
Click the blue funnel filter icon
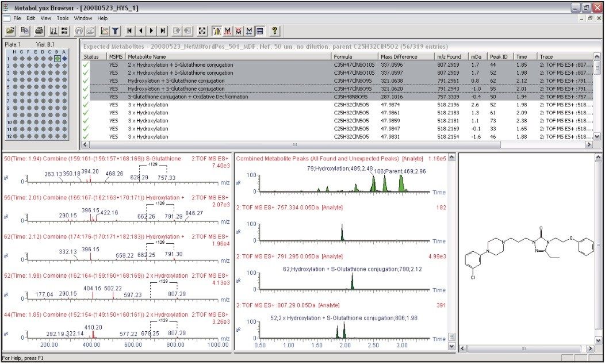pos(115,30)
